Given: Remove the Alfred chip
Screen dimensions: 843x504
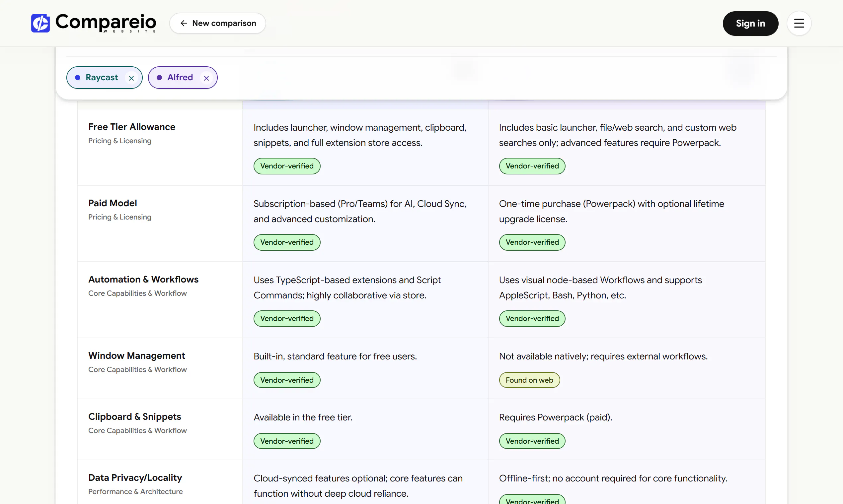Looking at the screenshot, I should tap(206, 78).
